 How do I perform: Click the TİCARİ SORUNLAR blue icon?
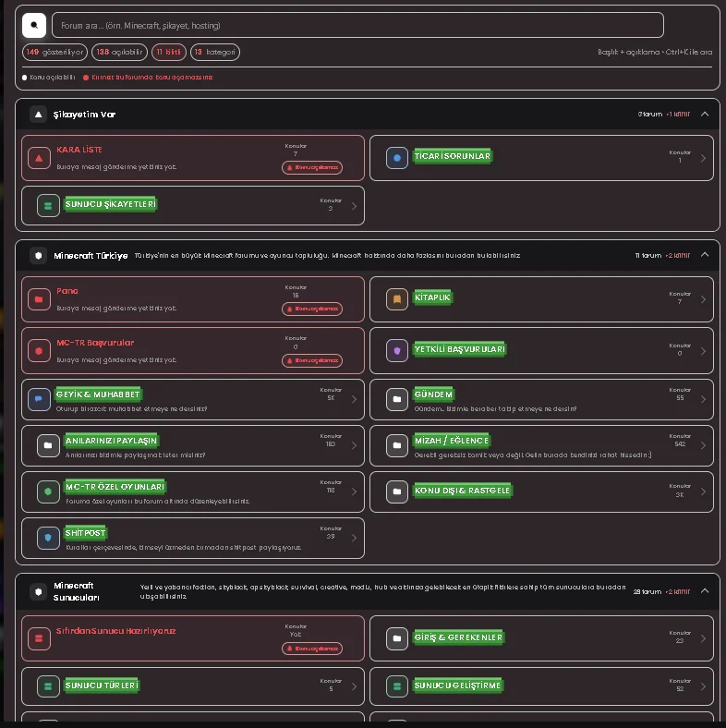click(x=397, y=158)
